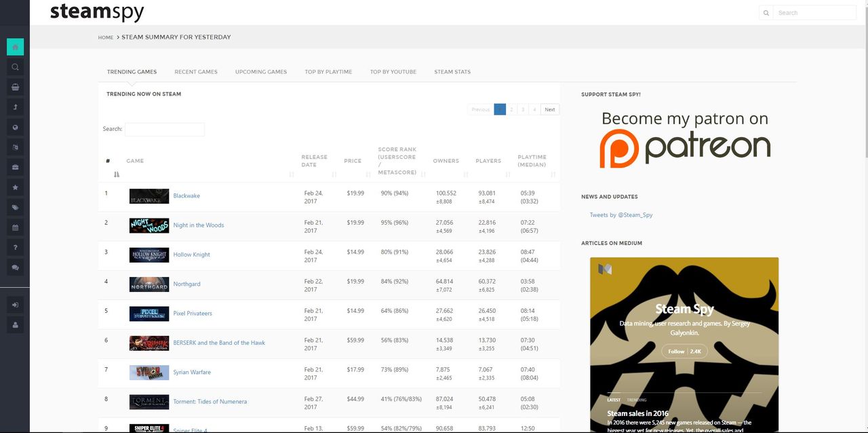
Task: Click Follow button on the Medium card
Action: point(684,351)
